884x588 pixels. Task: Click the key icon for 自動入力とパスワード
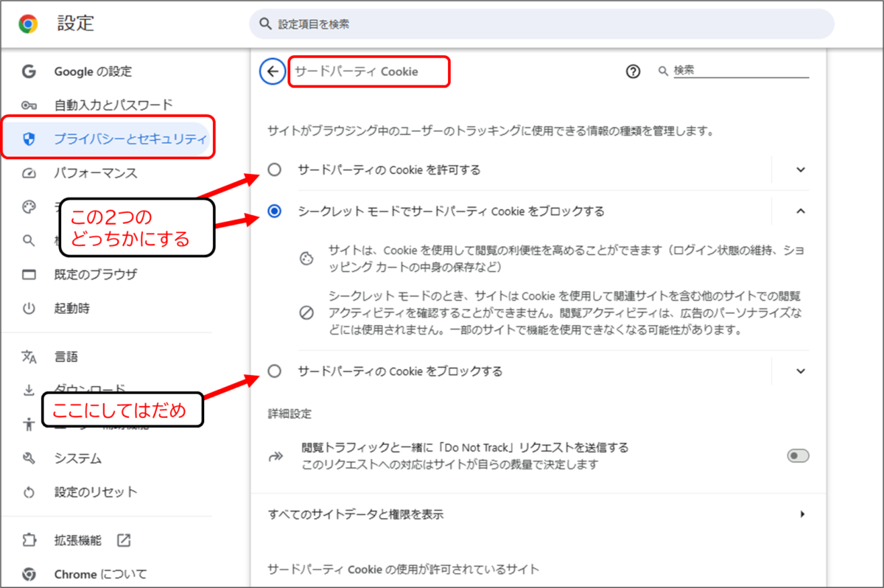[x=29, y=105]
